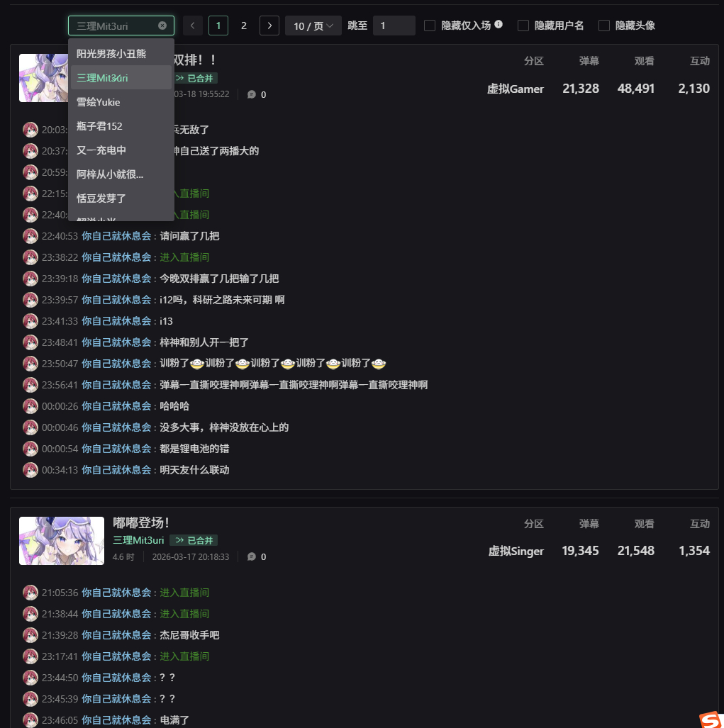Clear the 三理Mit3uri search field

(x=162, y=26)
